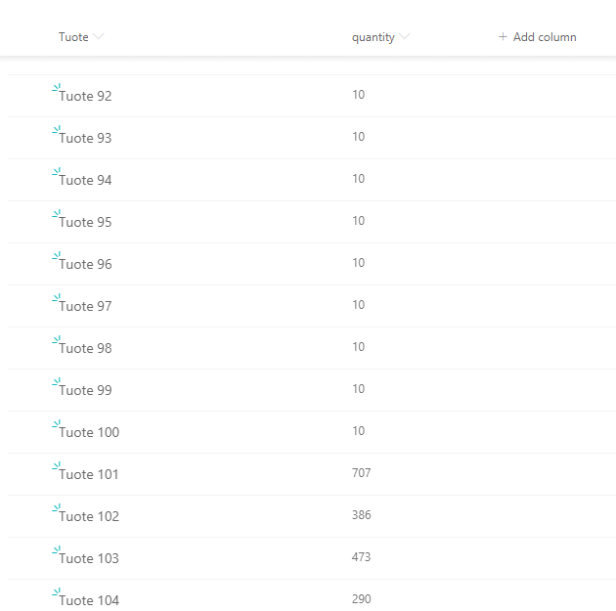The image size is (616, 611).
Task: Open the Tuote 96 item
Action: click(85, 264)
